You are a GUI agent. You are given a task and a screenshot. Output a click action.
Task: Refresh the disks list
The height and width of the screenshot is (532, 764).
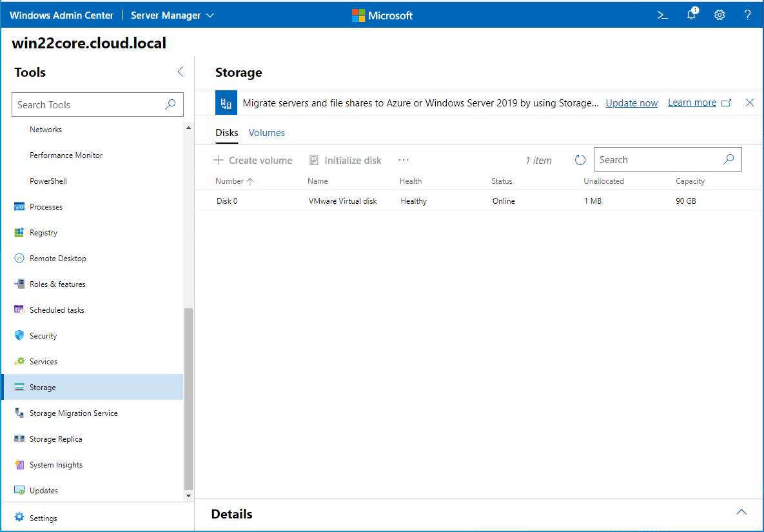tap(580, 159)
